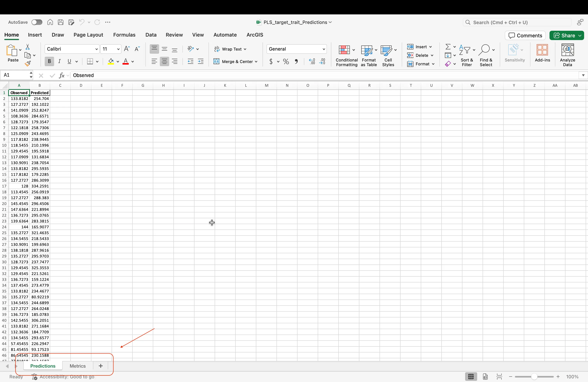Apply red font color
The height and width of the screenshot is (382, 588).
(x=126, y=61)
